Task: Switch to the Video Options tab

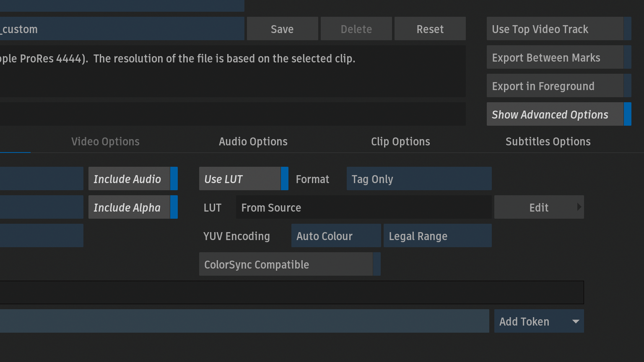Action: [x=105, y=142]
